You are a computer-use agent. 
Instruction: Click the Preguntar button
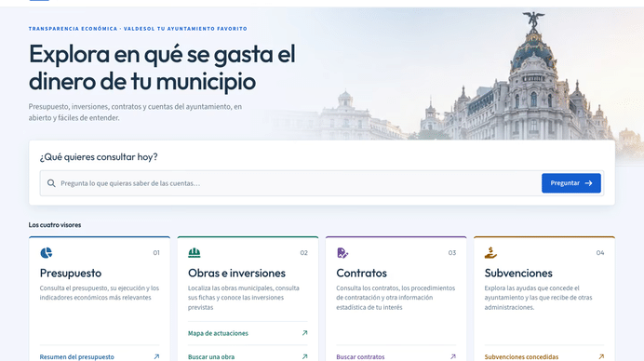click(570, 183)
